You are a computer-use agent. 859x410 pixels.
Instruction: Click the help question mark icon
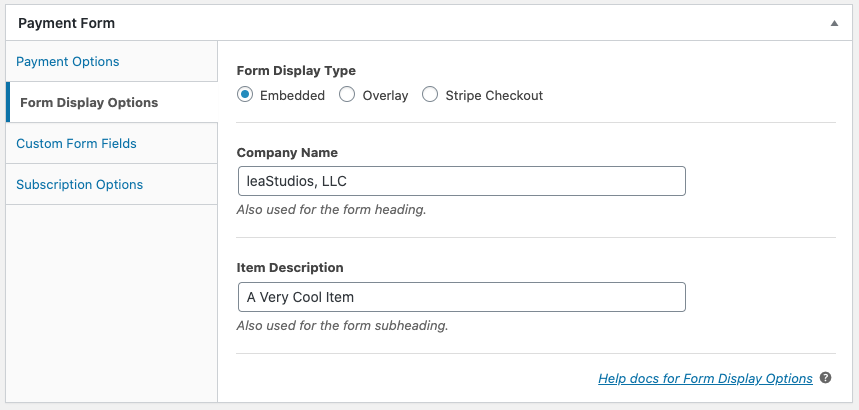pos(826,378)
